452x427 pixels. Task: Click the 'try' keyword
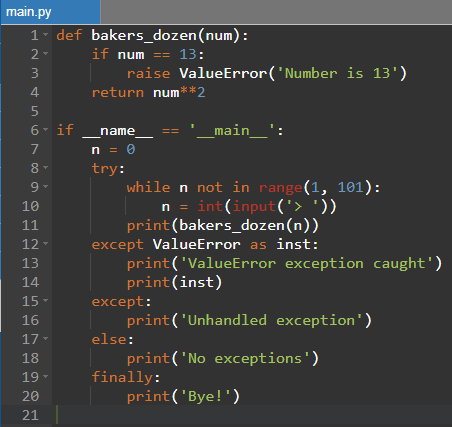(x=105, y=169)
